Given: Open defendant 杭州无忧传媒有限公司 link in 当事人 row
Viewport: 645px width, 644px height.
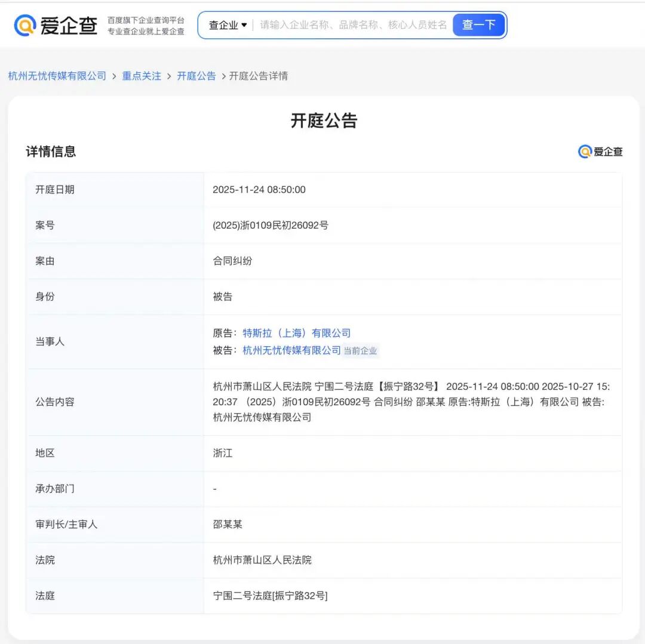Looking at the screenshot, I should coord(291,350).
